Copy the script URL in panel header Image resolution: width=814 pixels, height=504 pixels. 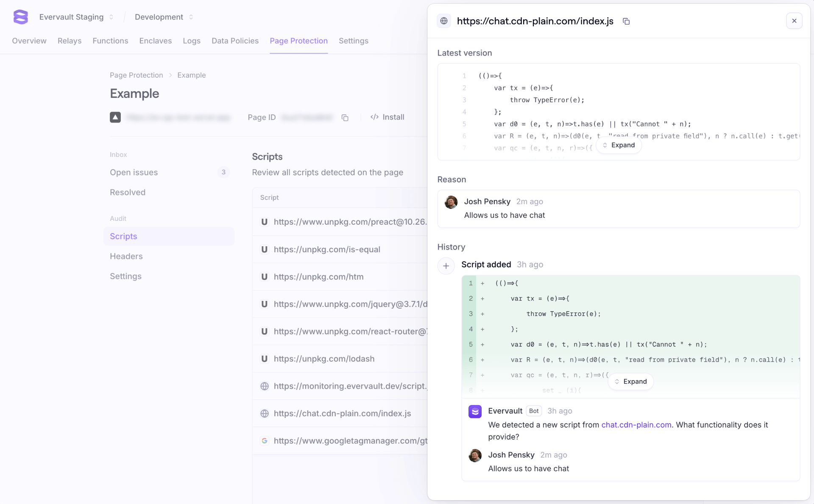tap(626, 21)
